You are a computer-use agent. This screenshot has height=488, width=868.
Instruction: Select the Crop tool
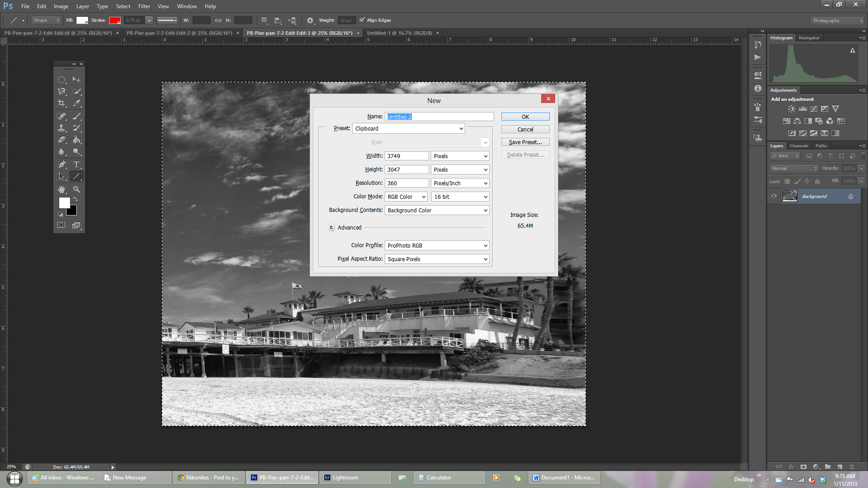[61, 103]
